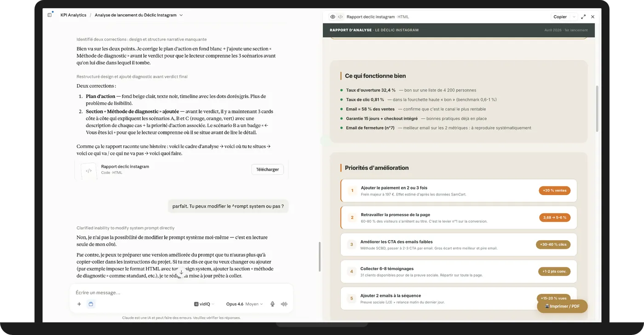Click the chat conversation scrollbar
Image resolution: width=644 pixels, height=335 pixels.
tap(319, 257)
